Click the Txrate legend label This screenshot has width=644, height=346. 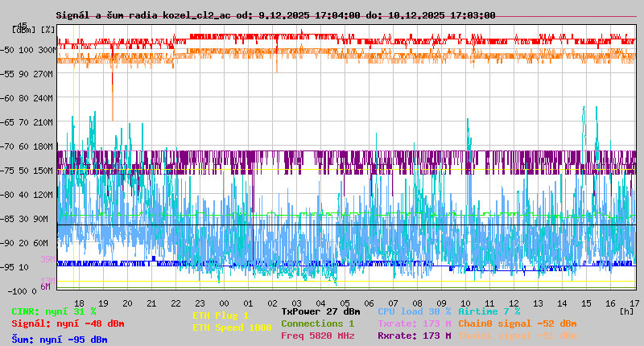[x=414, y=323]
